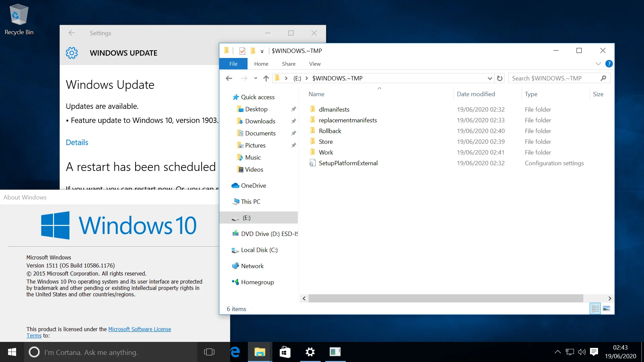Go back in the Settings window

click(71, 33)
